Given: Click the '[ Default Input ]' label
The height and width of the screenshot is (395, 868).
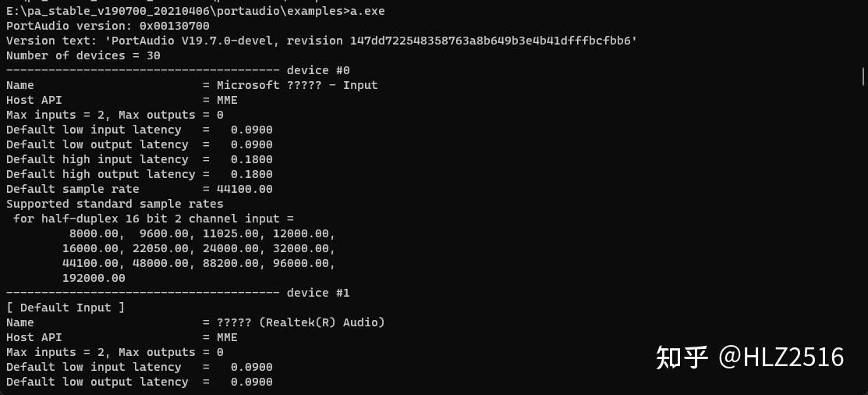Looking at the screenshot, I should click(x=66, y=308).
